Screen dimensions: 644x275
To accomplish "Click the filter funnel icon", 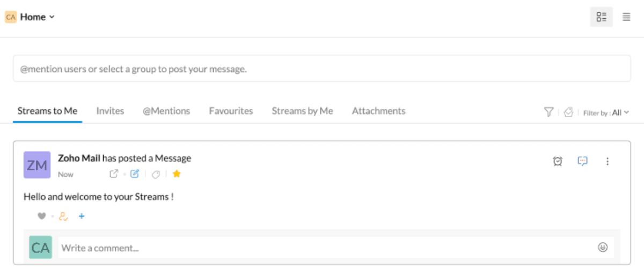I will 548,112.
